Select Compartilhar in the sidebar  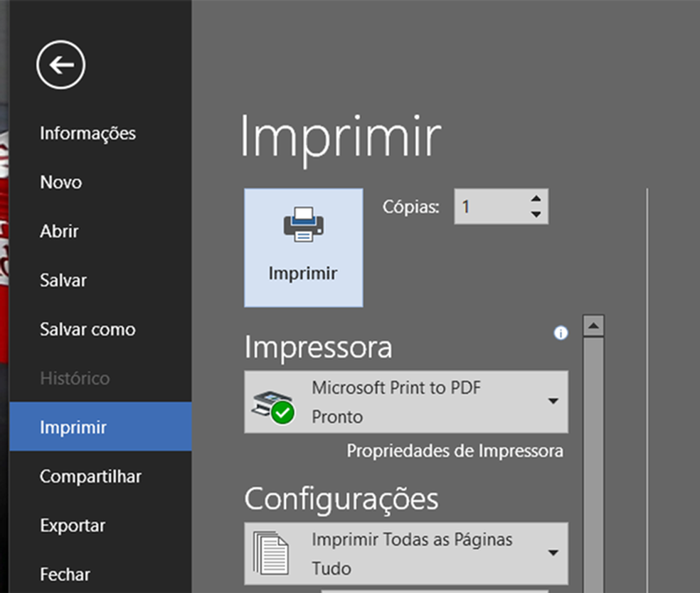[90, 476]
